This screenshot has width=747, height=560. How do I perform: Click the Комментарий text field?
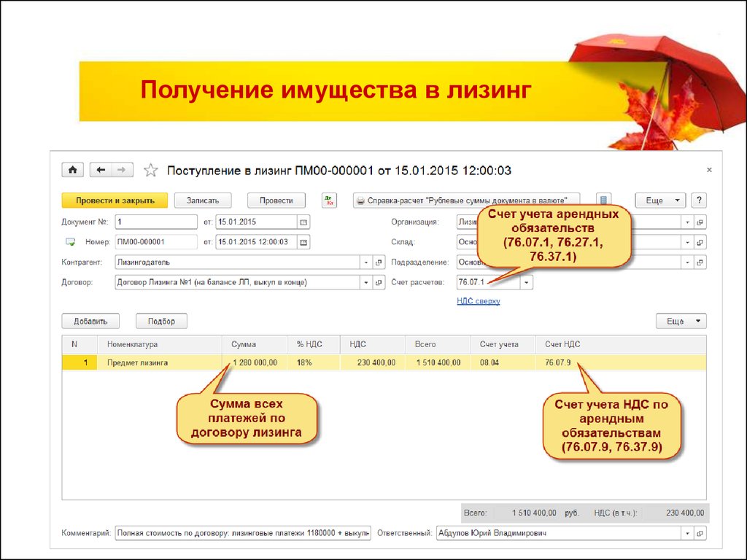click(243, 533)
